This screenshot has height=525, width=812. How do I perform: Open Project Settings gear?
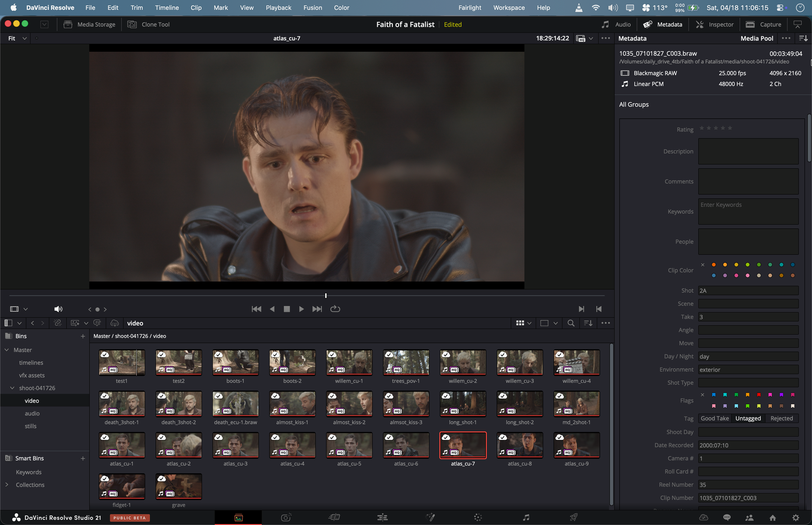795,518
